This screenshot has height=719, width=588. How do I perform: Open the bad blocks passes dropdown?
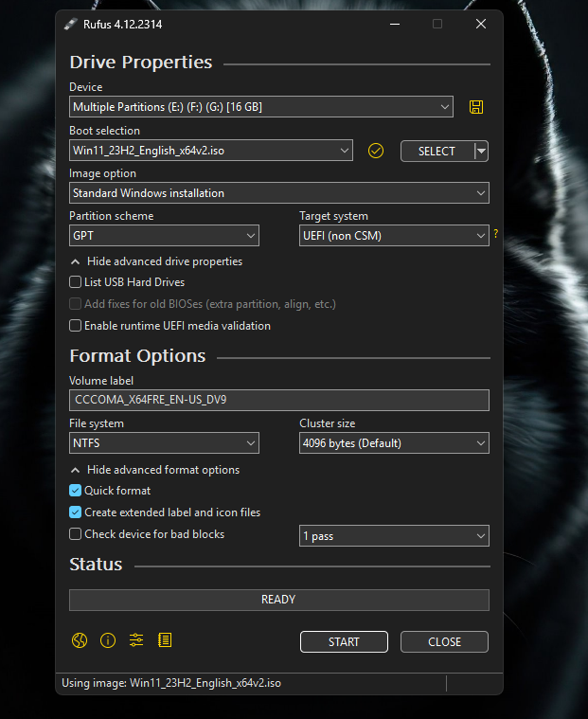tap(394, 535)
